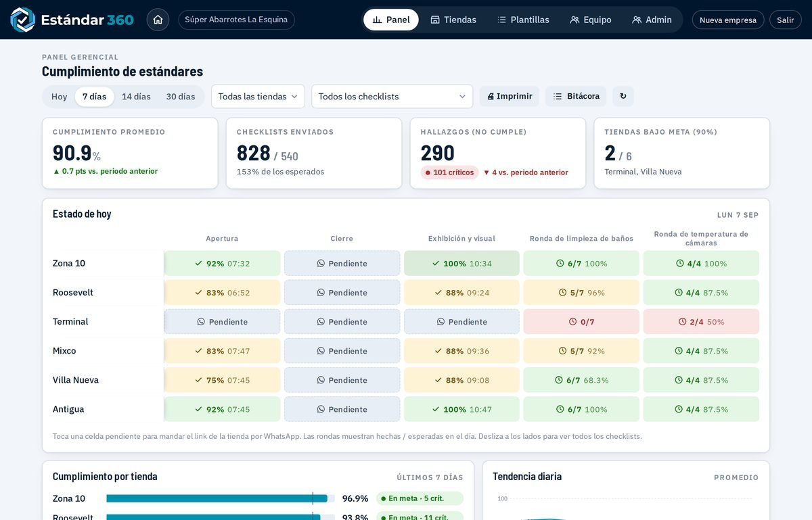Click clock icon in Mixco 5/7 92% cell

tap(563, 351)
